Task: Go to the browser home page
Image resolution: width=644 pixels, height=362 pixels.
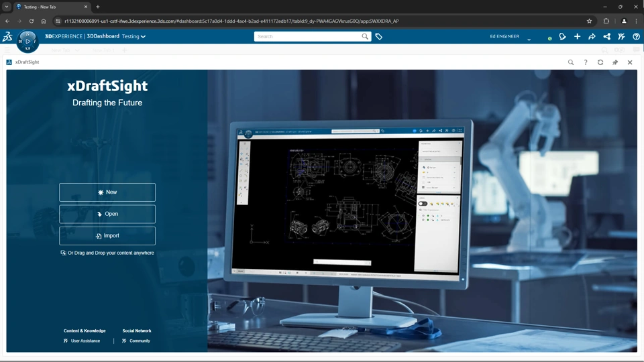Action: pos(44,21)
